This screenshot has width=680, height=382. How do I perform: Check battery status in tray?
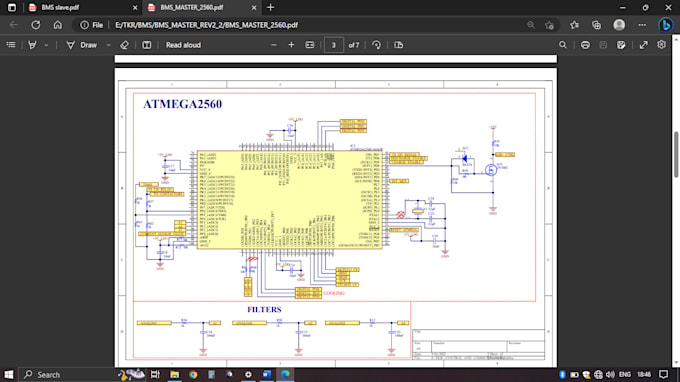(575, 375)
